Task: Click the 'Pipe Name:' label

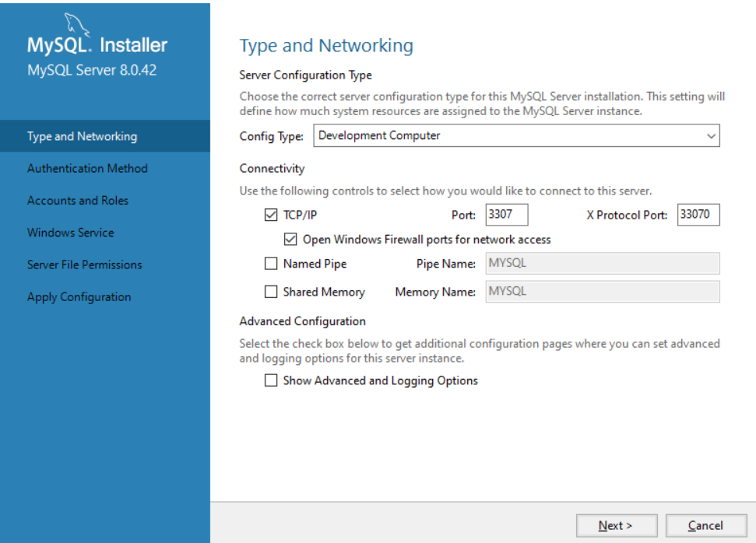Action: [446, 264]
